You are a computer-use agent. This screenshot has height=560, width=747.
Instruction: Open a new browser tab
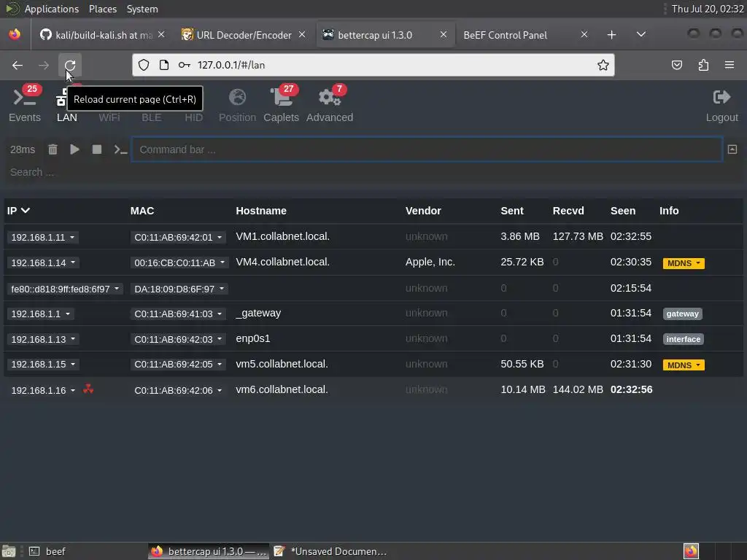click(x=612, y=35)
